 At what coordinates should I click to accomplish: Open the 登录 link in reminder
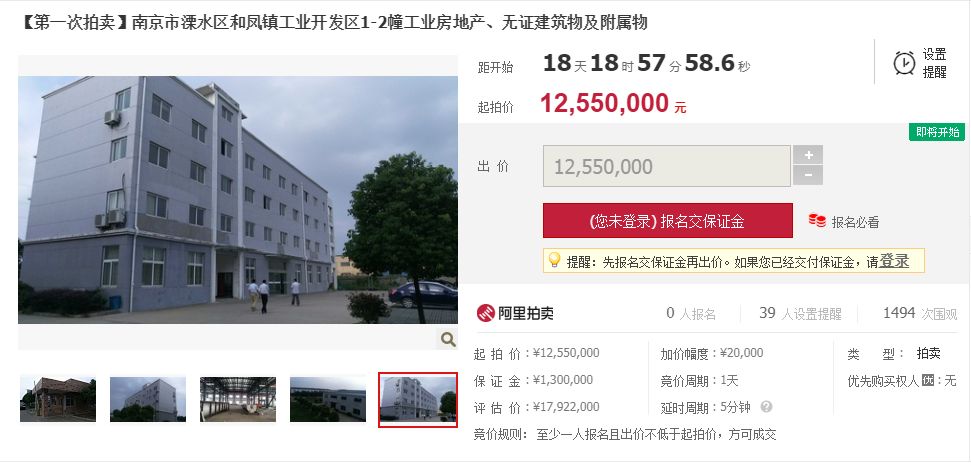[894, 261]
